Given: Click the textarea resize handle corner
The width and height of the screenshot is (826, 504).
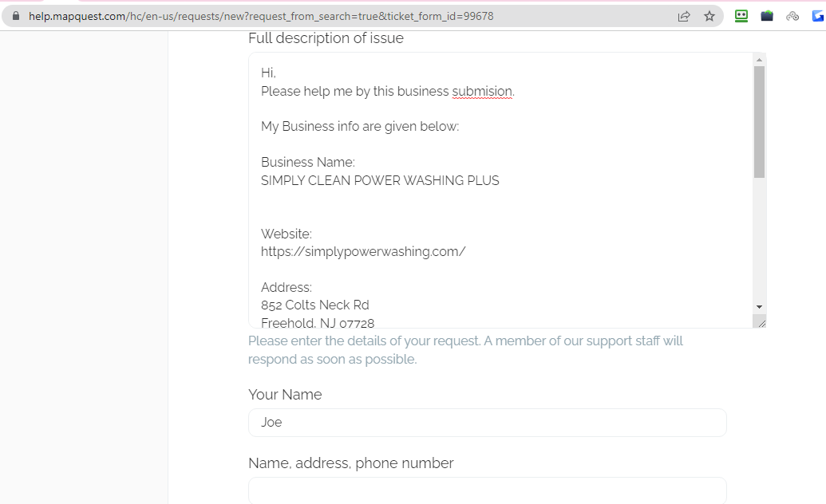Looking at the screenshot, I should (761, 322).
